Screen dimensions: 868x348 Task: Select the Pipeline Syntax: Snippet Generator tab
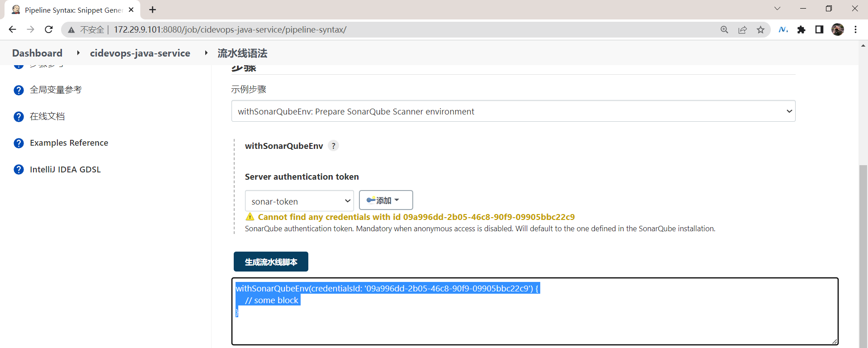72,10
